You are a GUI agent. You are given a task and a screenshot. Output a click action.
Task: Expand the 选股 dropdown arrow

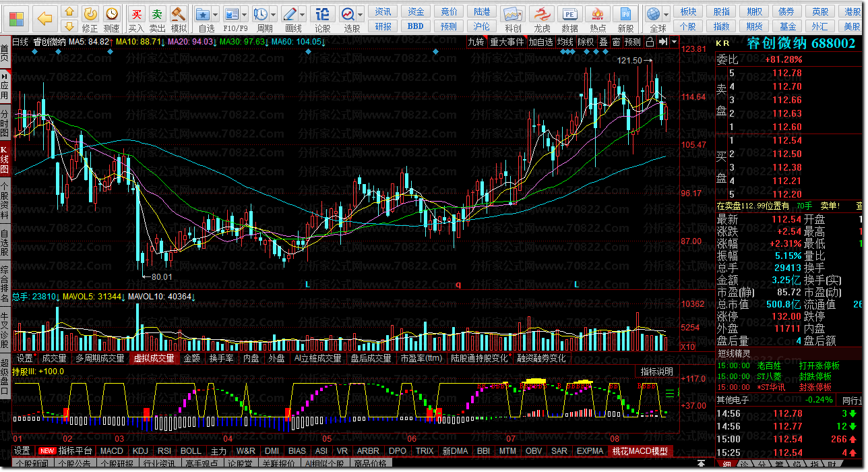361,14
